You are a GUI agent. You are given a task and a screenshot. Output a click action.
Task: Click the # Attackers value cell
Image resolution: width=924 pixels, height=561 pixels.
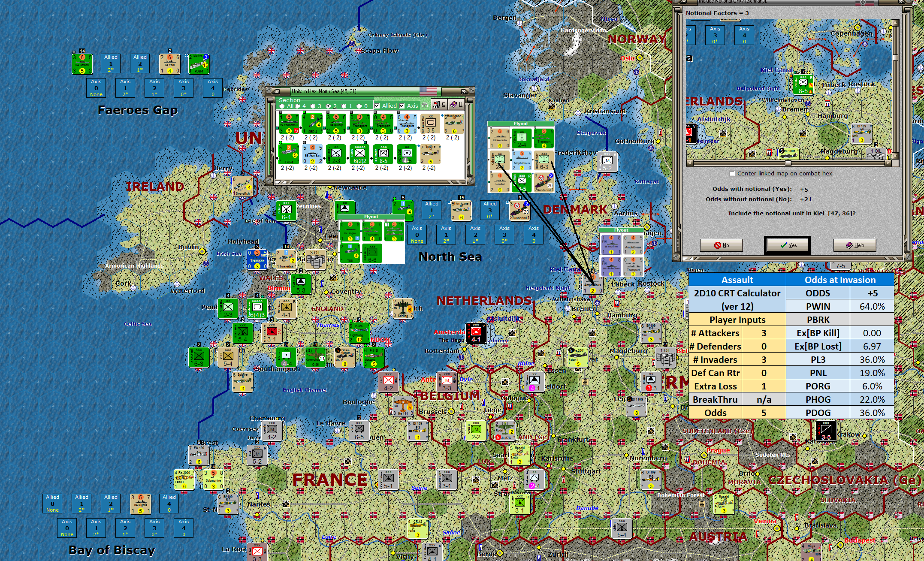[764, 333]
